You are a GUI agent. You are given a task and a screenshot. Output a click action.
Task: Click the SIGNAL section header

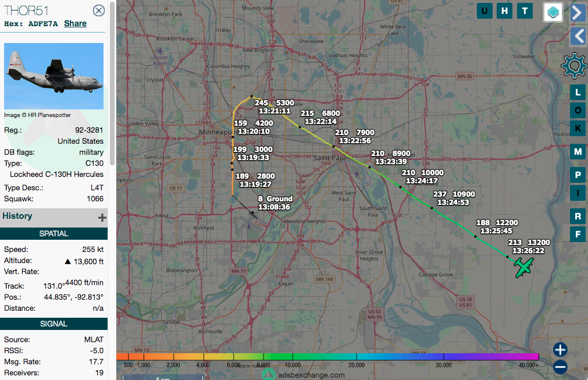point(54,324)
